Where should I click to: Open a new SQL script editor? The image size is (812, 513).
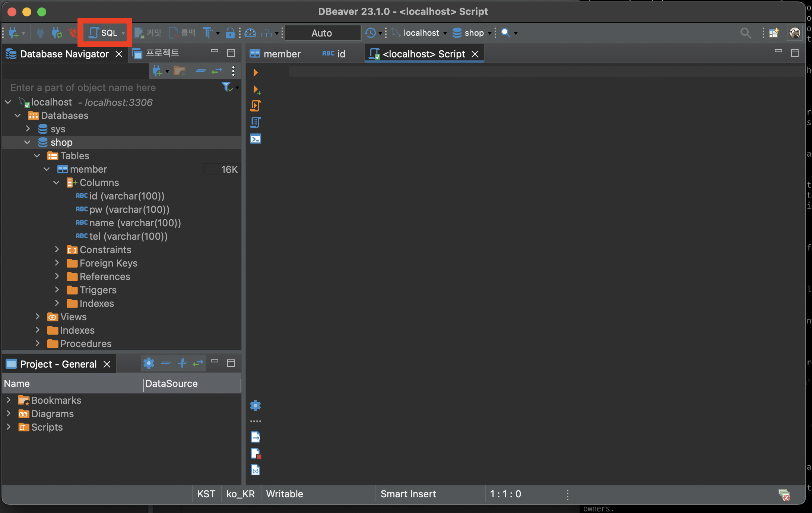[x=104, y=33]
